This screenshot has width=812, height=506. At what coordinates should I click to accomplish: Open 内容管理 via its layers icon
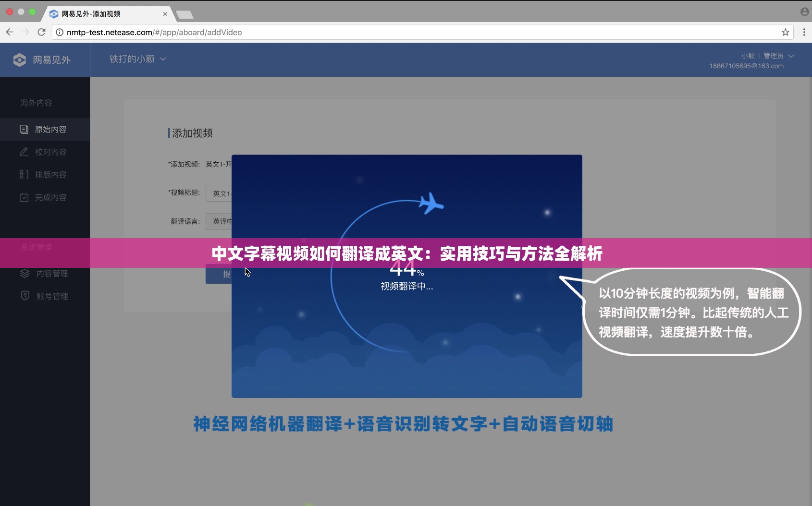point(25,274)
